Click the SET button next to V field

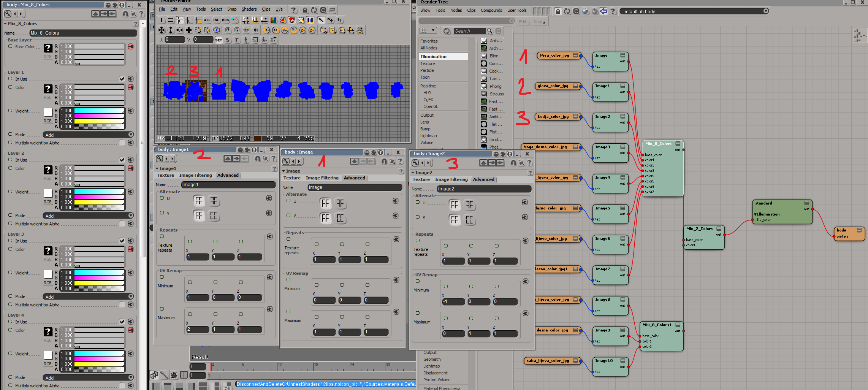tap(219, 40)
